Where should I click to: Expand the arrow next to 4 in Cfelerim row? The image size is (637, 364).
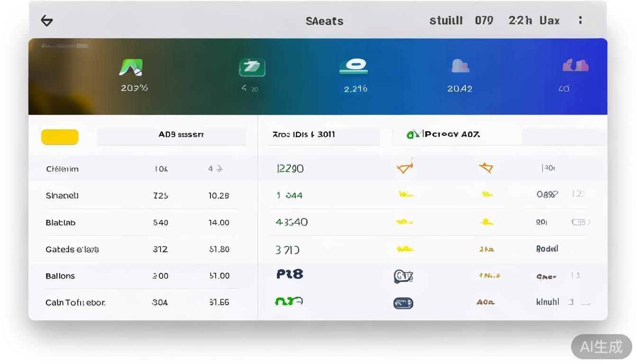click(x=219, y=169)
